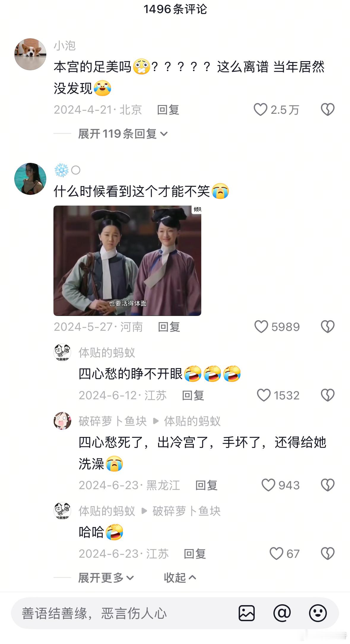Open the image picker icon in comment bar
This screenshot has width=350, height=644.
click(x=246, y=613)
